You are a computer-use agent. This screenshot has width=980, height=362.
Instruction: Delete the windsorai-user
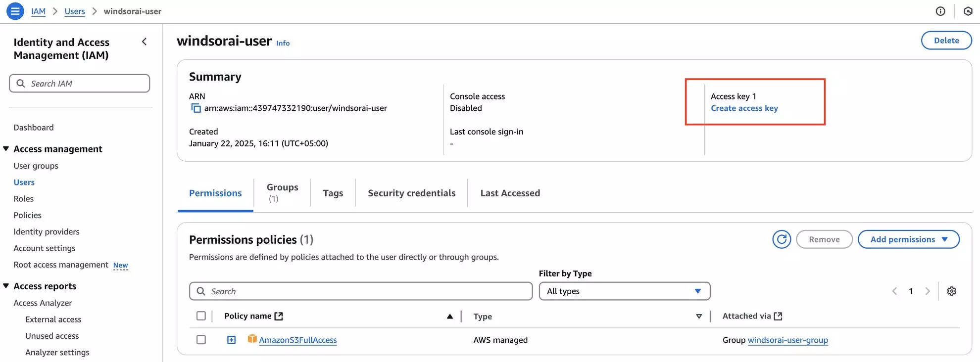click(x=946, y=41)
